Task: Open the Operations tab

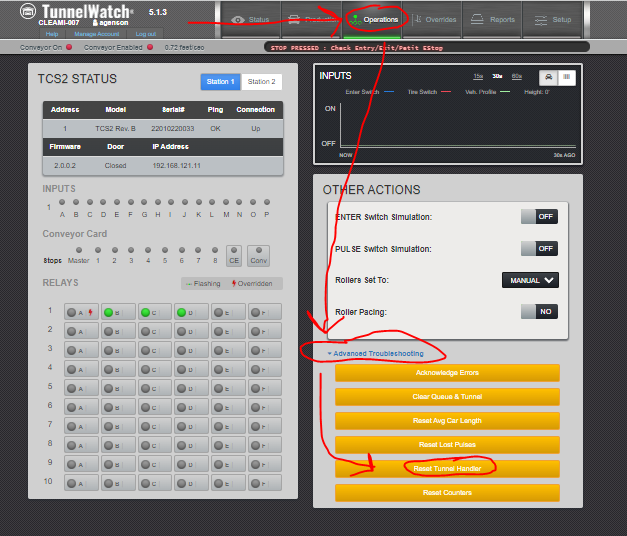Action: click(375, 19)
